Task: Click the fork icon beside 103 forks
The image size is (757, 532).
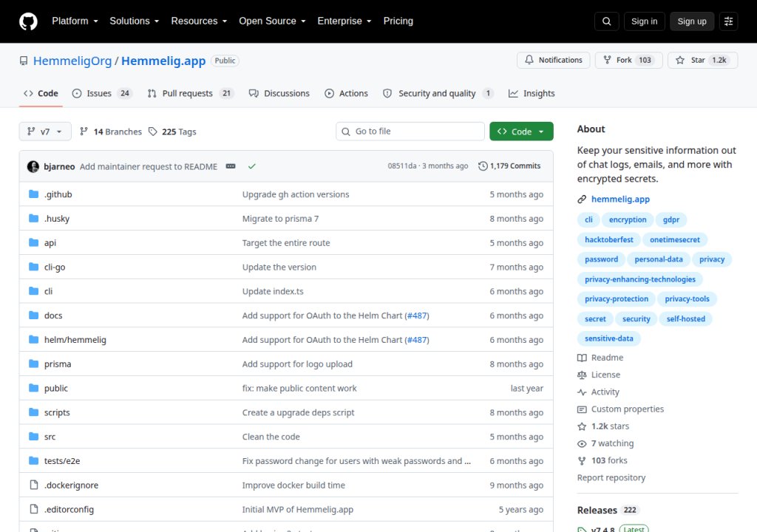Action: 582,460
